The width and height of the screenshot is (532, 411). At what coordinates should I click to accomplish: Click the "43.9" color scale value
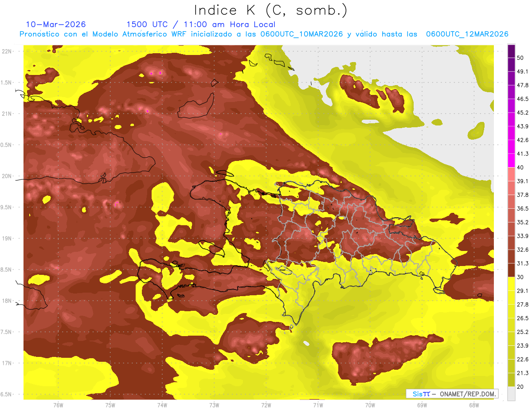click(x=523, y=126)
